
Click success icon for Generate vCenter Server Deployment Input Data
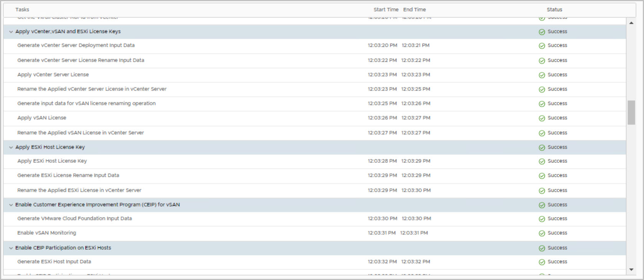pyautogui.click(x=542, y=46)
